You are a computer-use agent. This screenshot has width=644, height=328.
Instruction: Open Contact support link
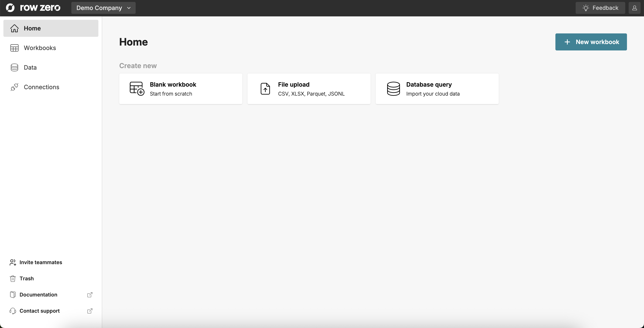click(x=39, y=311)
